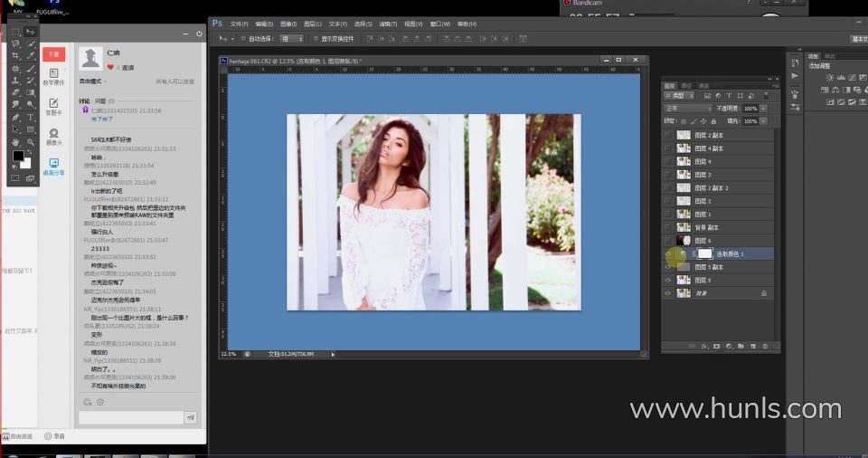This screenshot has width=868, height=458.
Task: Click the 录音 button at bottom
Action: pos(54,436)
